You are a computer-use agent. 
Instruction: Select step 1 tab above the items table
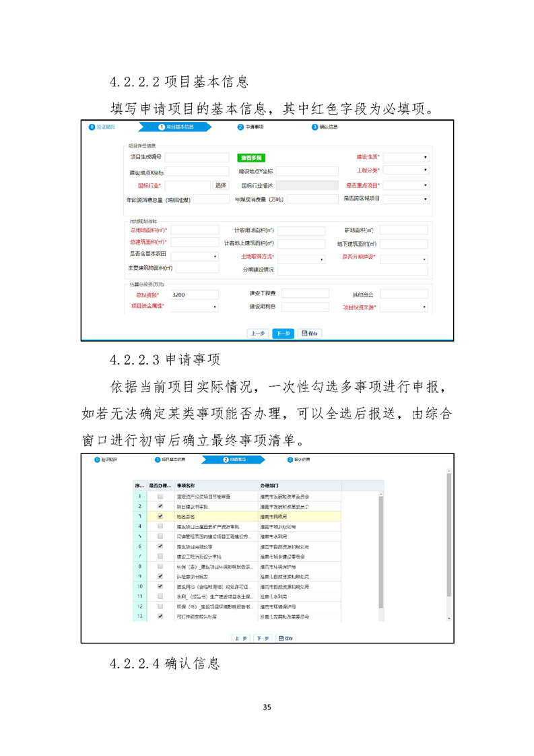tap(170, 460)
